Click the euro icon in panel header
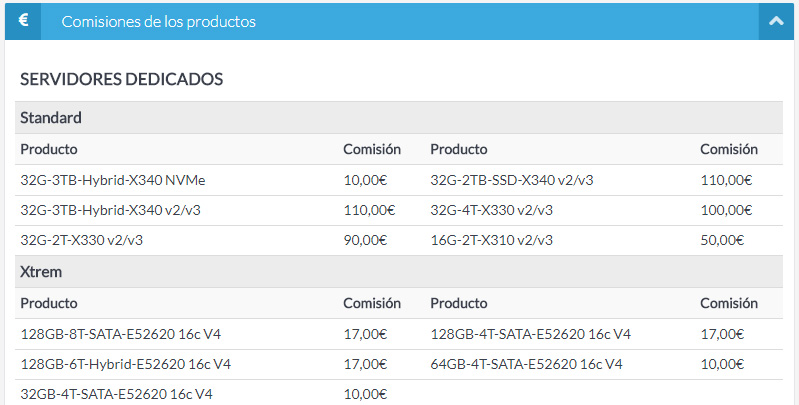799x405 pixels. (x=23, y=21)
